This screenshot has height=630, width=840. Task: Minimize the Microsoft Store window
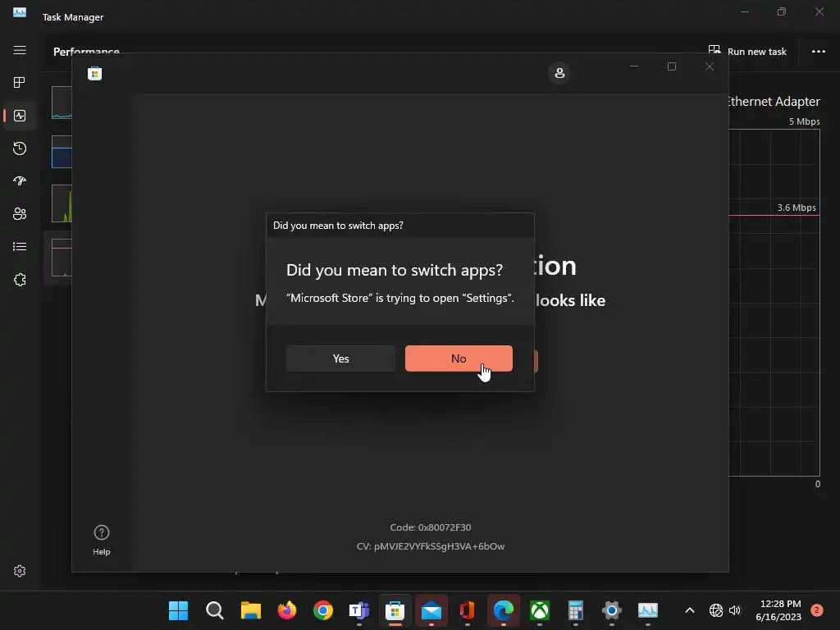click(634, 66)
